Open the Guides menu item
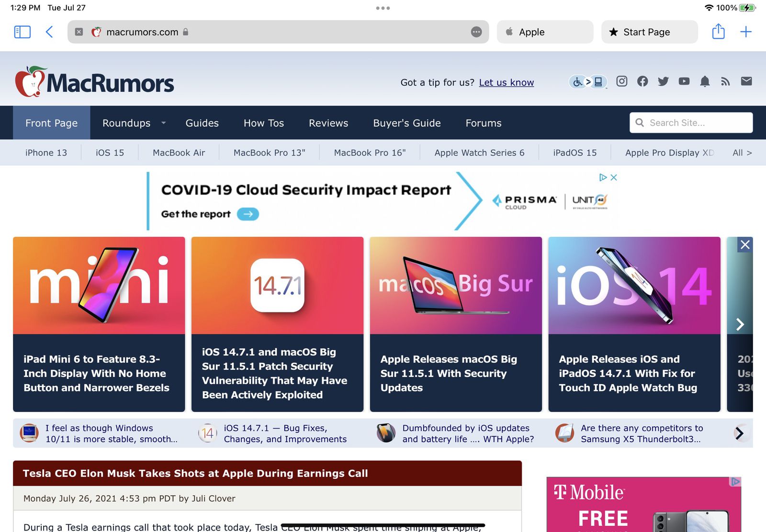This screenshot has height=532, width=766. click(x=202, y=123)
